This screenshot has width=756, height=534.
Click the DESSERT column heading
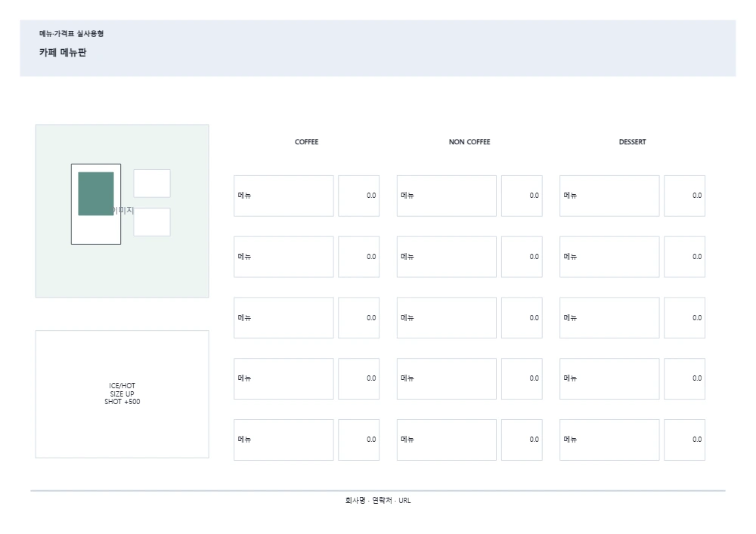coord(633,141)
